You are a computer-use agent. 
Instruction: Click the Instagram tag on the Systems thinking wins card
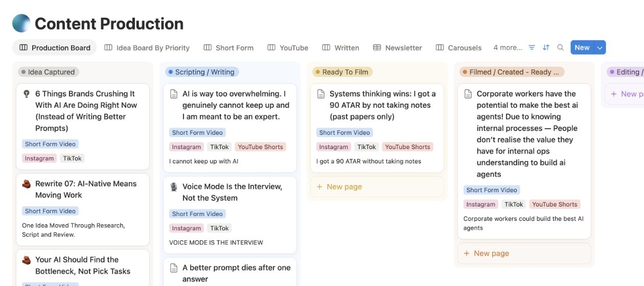tap(334, 147)
